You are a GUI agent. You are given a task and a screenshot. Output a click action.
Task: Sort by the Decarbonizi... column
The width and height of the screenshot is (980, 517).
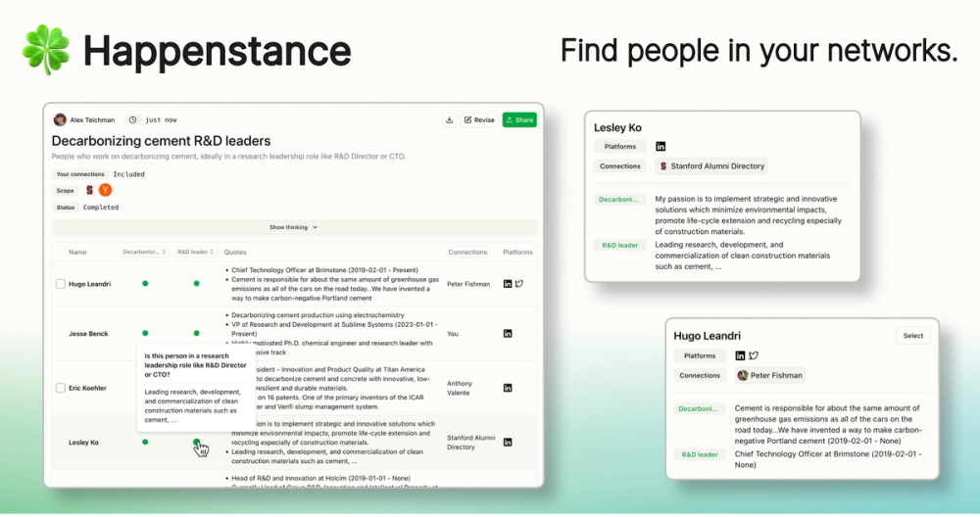pyautogui.click(x=144, y=253)
